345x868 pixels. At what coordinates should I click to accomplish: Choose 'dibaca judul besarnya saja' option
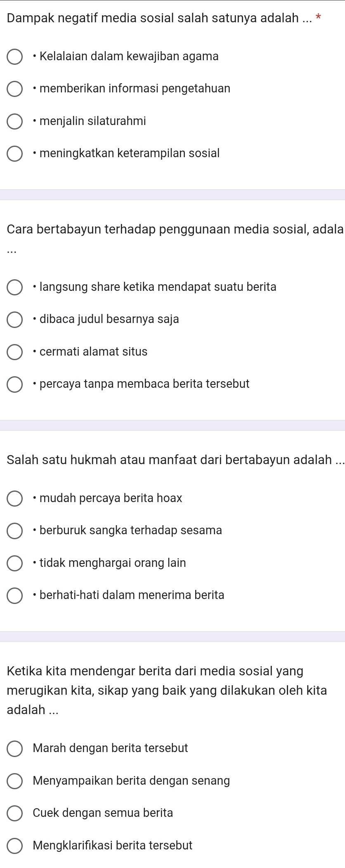coord(15,319)
